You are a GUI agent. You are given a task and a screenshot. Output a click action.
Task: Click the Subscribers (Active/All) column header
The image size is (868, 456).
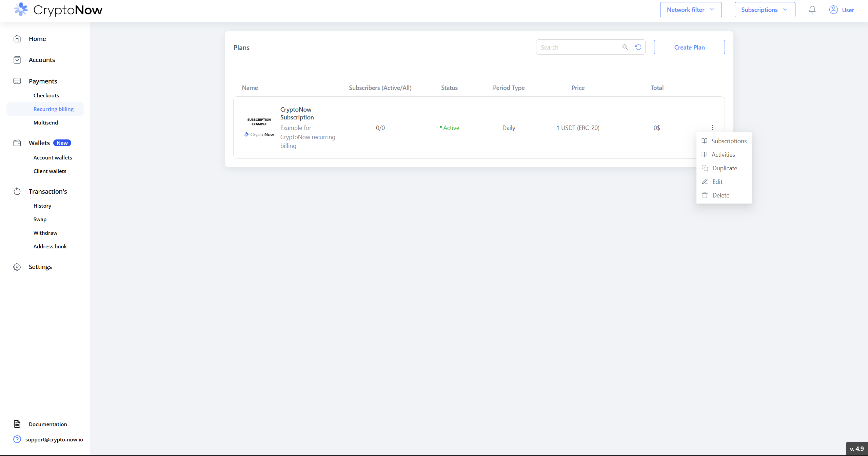coord(380,88)
